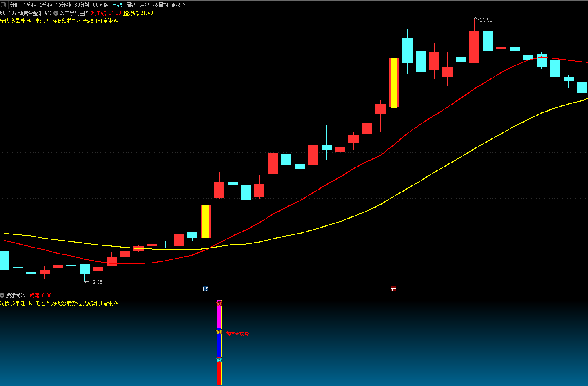The height and width of the screenshot is (386, 588).
Task: Select the 60分钟 period tab
Action: point(101,5)
